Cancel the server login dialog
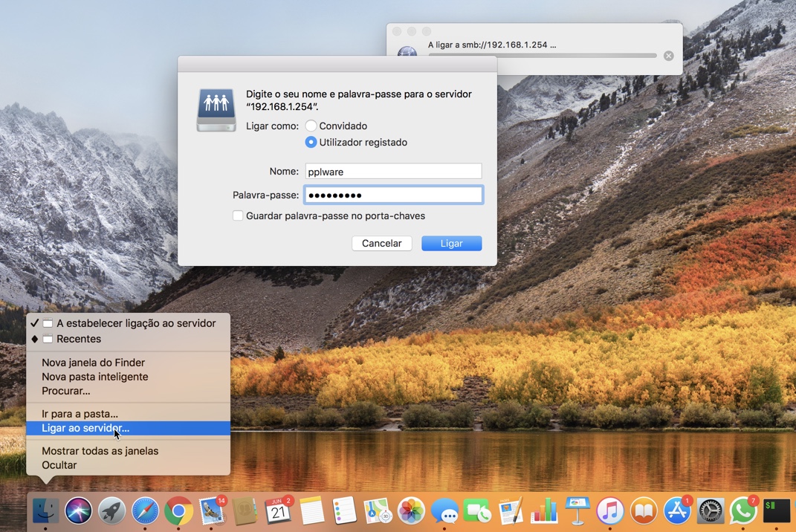The image size is (796, 532). tap(381, 243)
